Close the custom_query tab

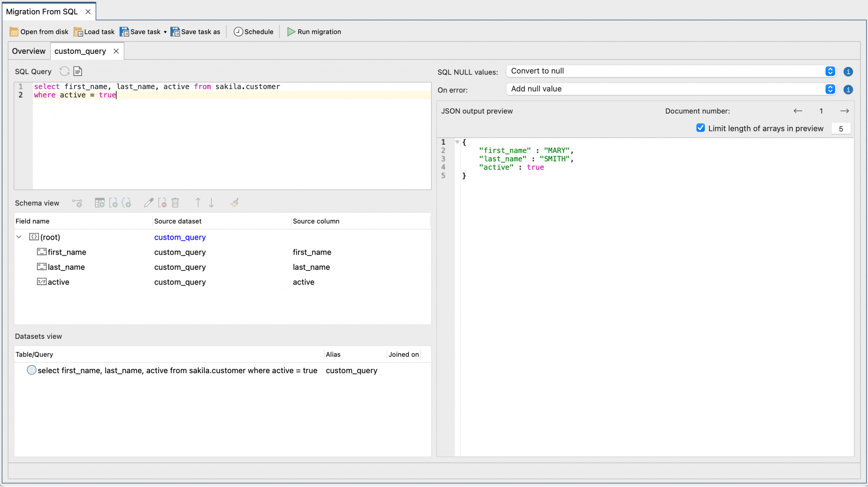click(116, 51)
